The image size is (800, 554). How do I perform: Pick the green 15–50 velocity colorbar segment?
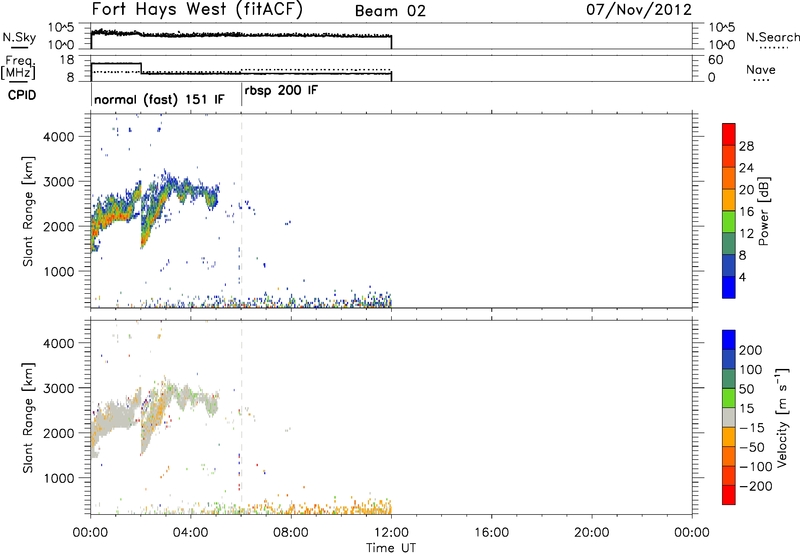point(729,399)
